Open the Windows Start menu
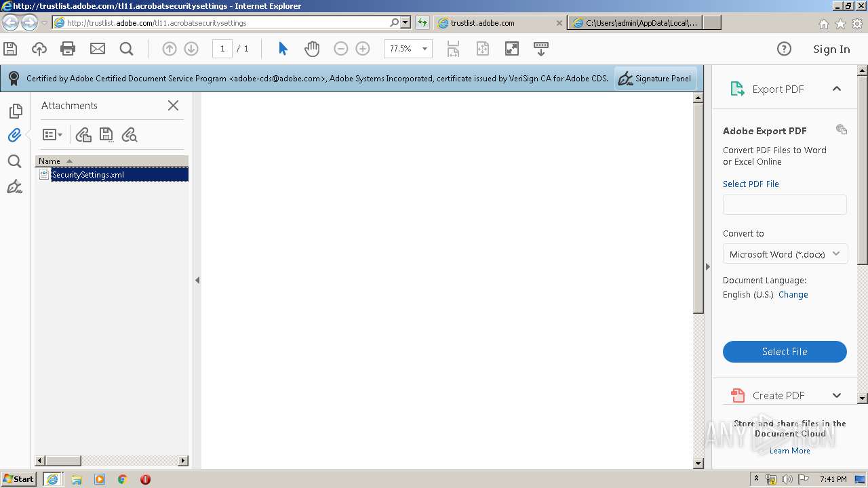 [x=19, y=479]
